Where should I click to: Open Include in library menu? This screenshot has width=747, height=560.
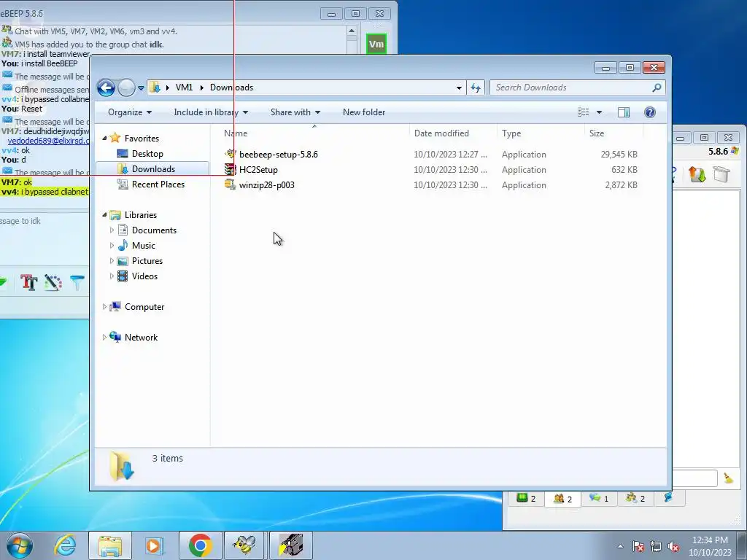coord(211,112)
